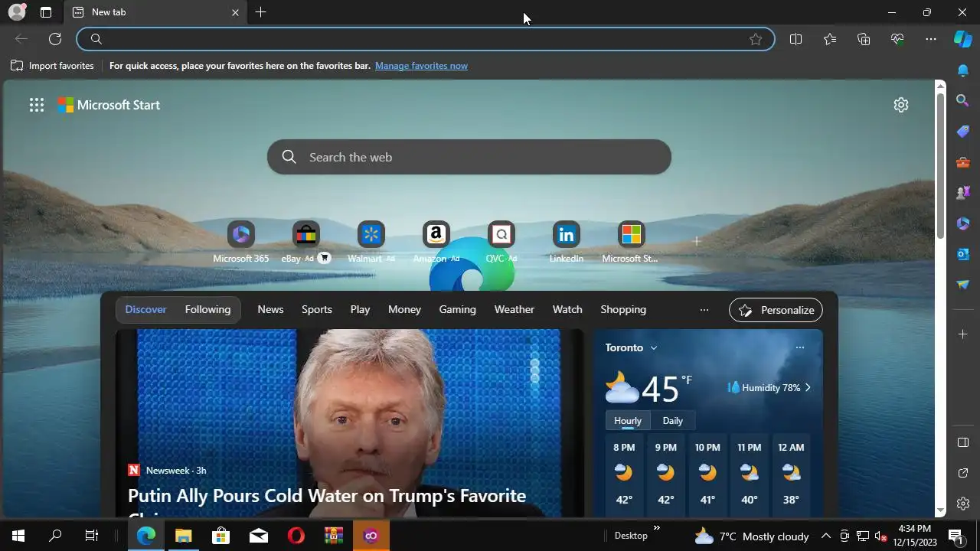980x551 pixels.
Task: Select the Discover feed tab
Action: (145, 310)
